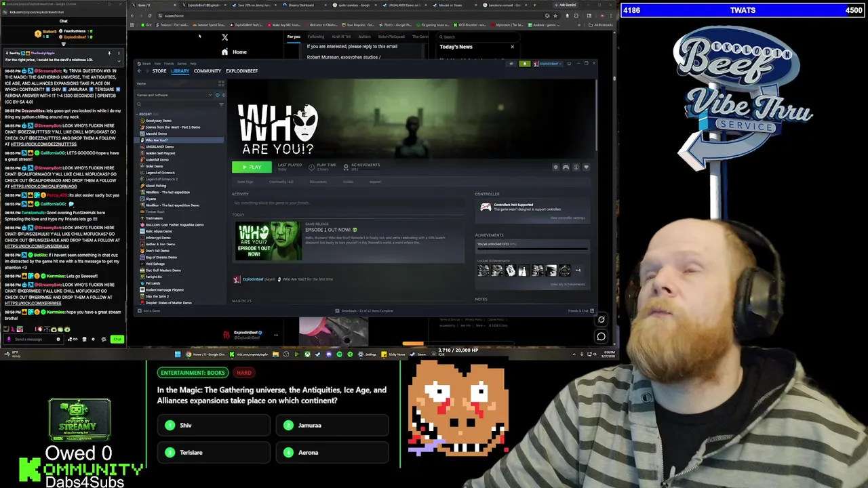This screenshot has height=488, width=868.
Task: Open the game settings gear icon
Action: [x=555, y=167]
